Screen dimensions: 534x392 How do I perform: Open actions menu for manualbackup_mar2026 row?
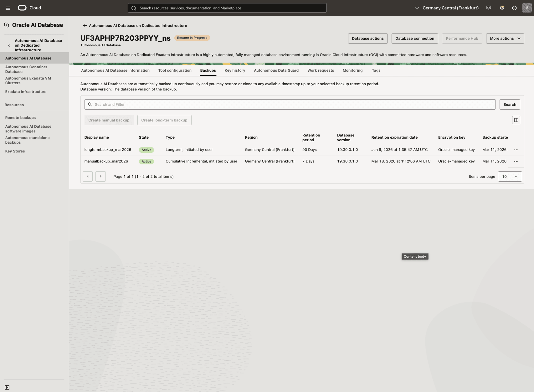click(516, 162)
